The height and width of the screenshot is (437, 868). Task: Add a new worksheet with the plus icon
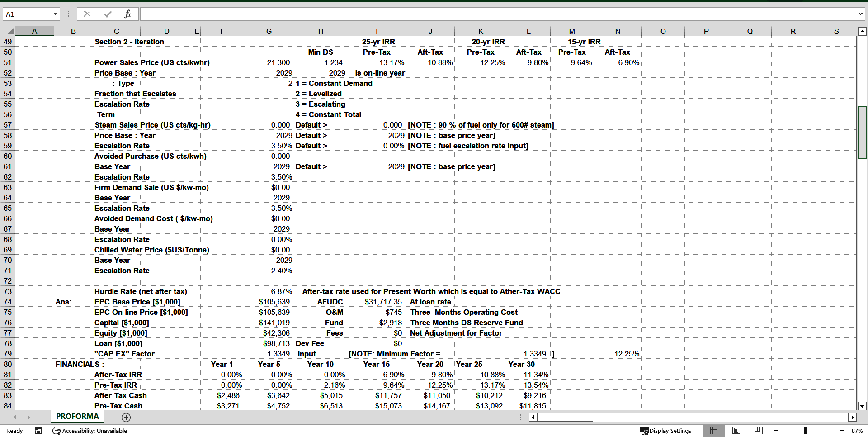pyautogui.click(x=126, y=417)
